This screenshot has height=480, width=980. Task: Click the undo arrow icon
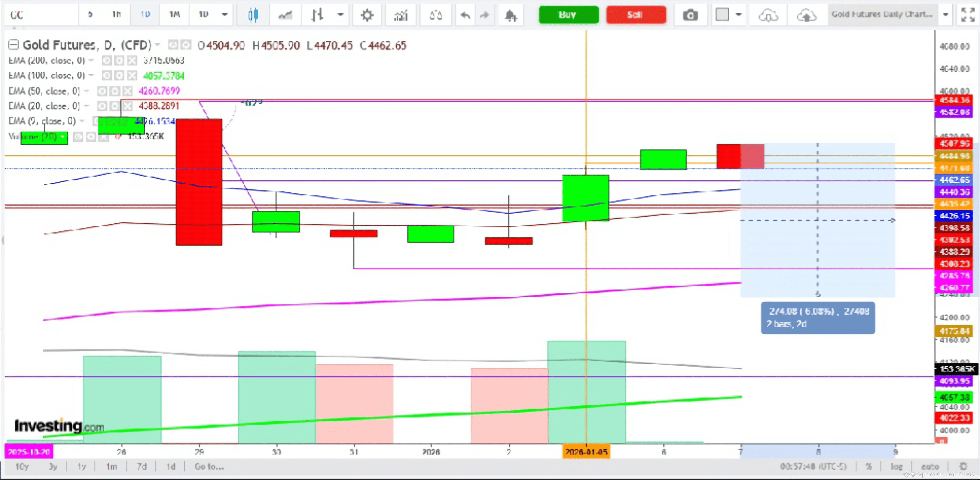coord(465,15)
